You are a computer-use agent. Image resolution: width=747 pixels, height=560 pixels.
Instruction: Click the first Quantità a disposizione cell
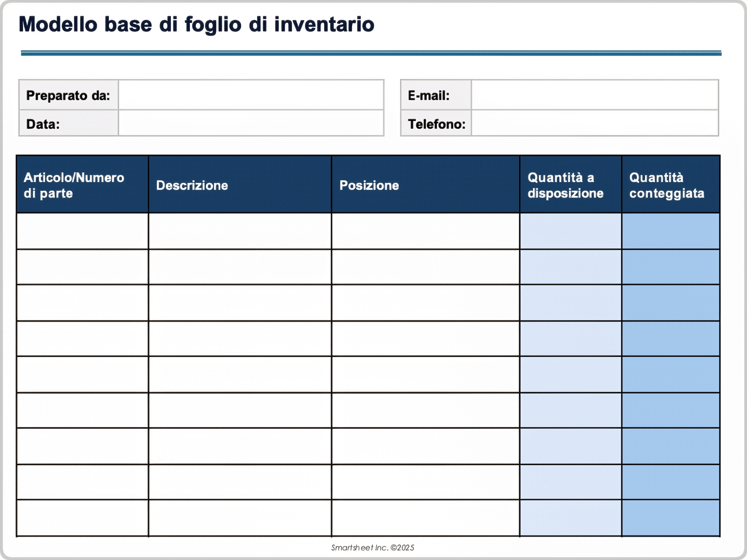click(x=570, y=231)
